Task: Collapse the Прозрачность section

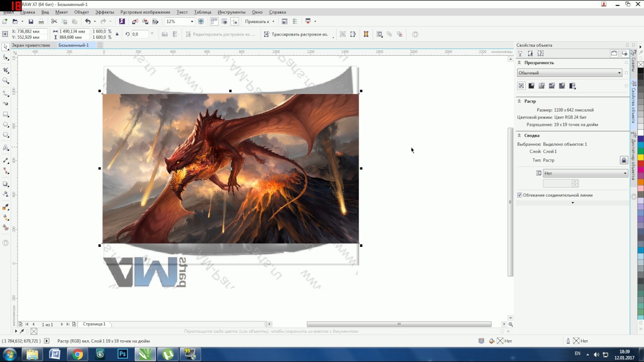Action: [x=520, y=63]
